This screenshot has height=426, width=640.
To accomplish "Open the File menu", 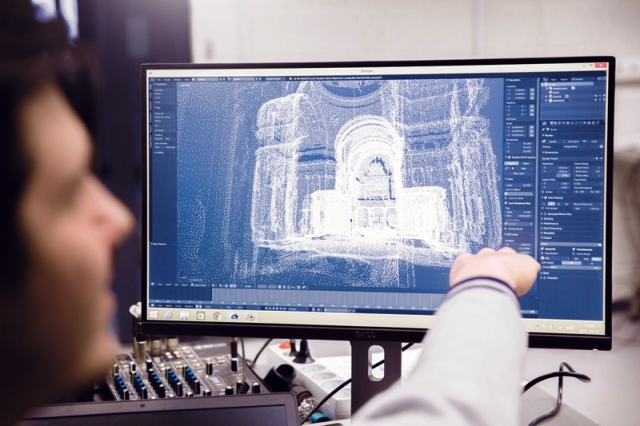I will point(159,79).
